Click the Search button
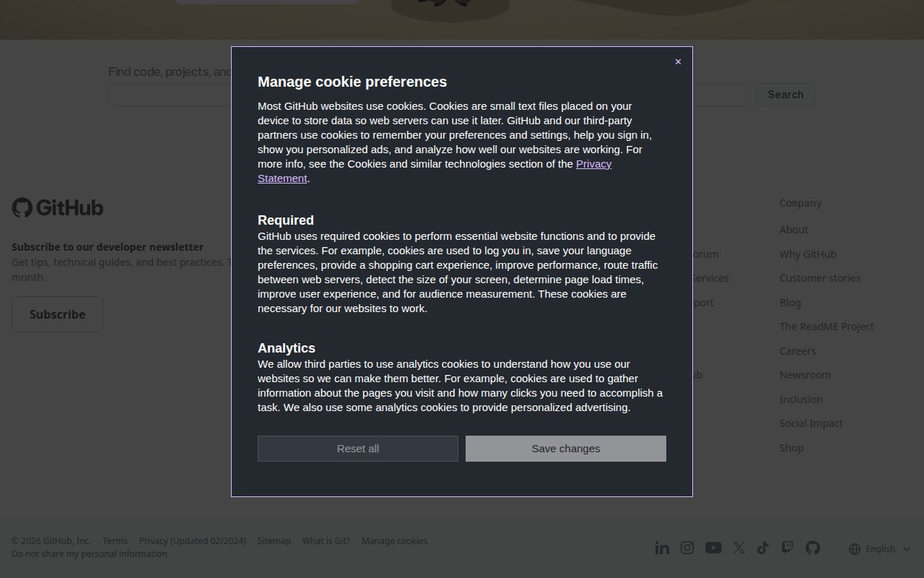This screenshot has height=578, width=924. tap(785, 95)
